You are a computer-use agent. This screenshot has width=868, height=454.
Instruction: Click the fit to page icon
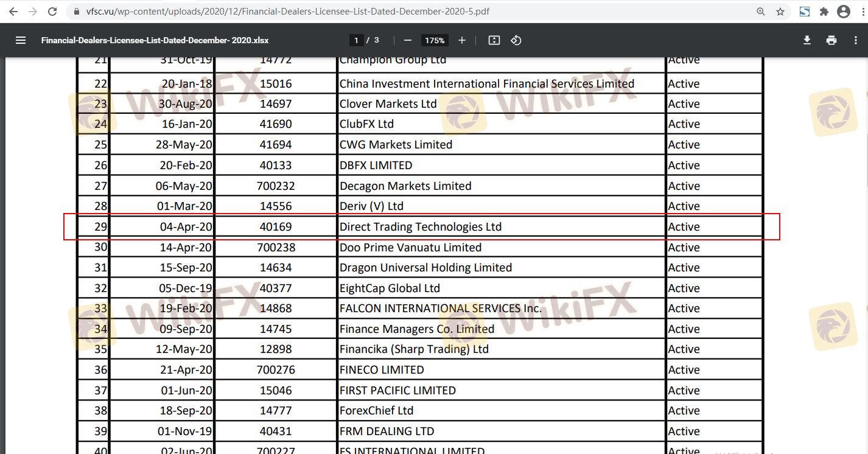tap(494, 40)
